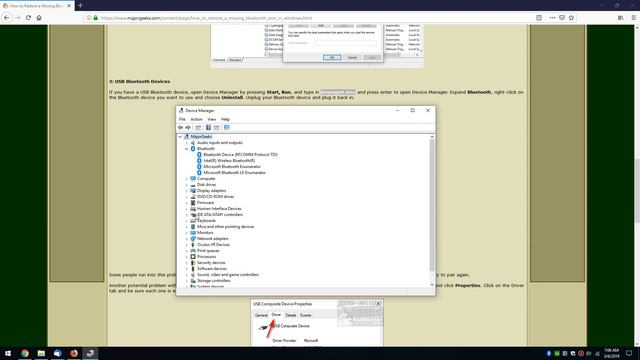Expand Disk drives node
Screen dimensions: 640x360
[187, 185]
